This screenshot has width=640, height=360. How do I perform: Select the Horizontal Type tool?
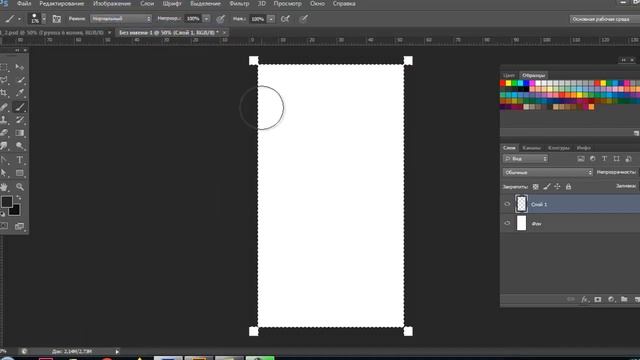[20, 160]
